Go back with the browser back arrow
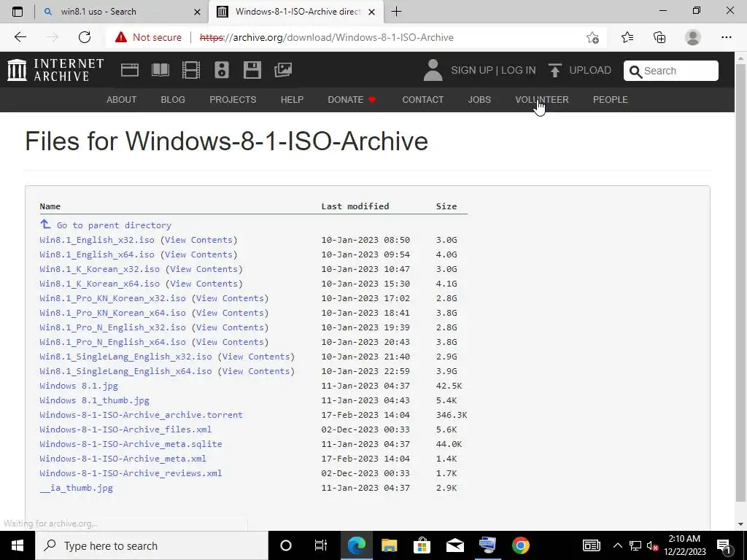This screenshot has height=560, width=747. point(20,37)
